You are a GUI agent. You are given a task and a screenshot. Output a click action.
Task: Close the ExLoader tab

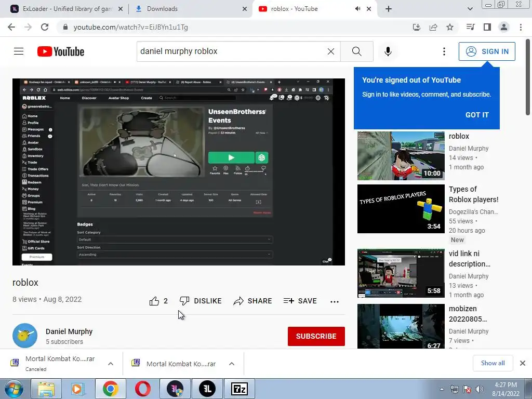point(121,9)
